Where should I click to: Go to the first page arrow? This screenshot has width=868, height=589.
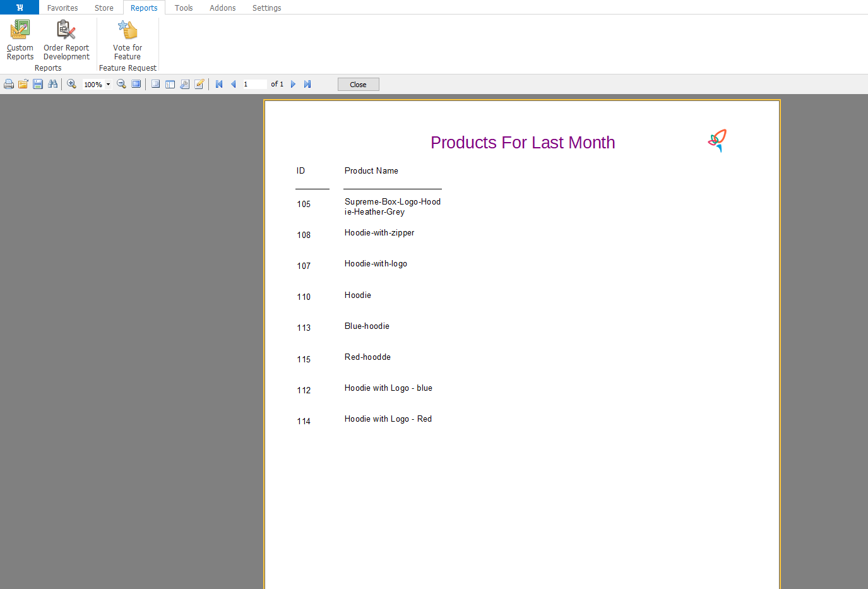[x=219, y=84]
